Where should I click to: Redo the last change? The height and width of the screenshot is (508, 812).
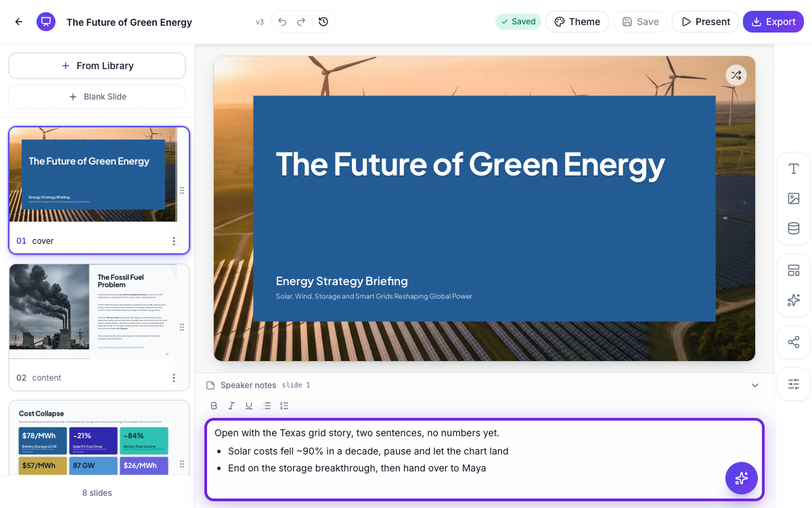(x=301, y=22)
